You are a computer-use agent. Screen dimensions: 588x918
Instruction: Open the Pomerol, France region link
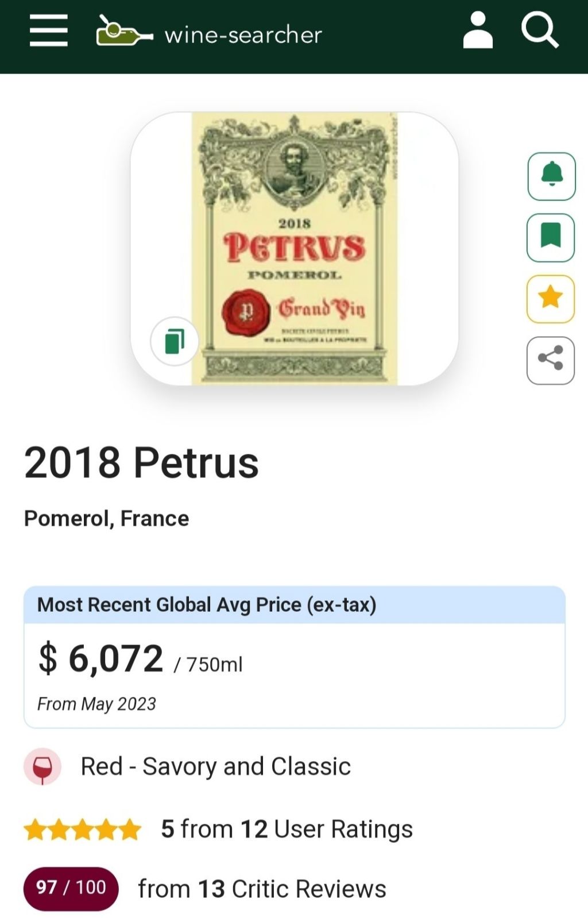pos(106,519)
